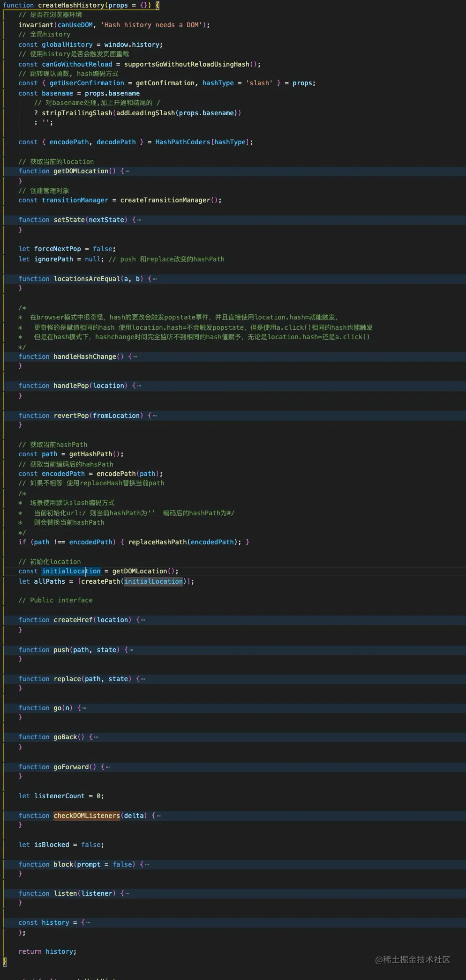Unfold the handleHashChange function ellipsis
466x980 pixels.
pos(135,356)
